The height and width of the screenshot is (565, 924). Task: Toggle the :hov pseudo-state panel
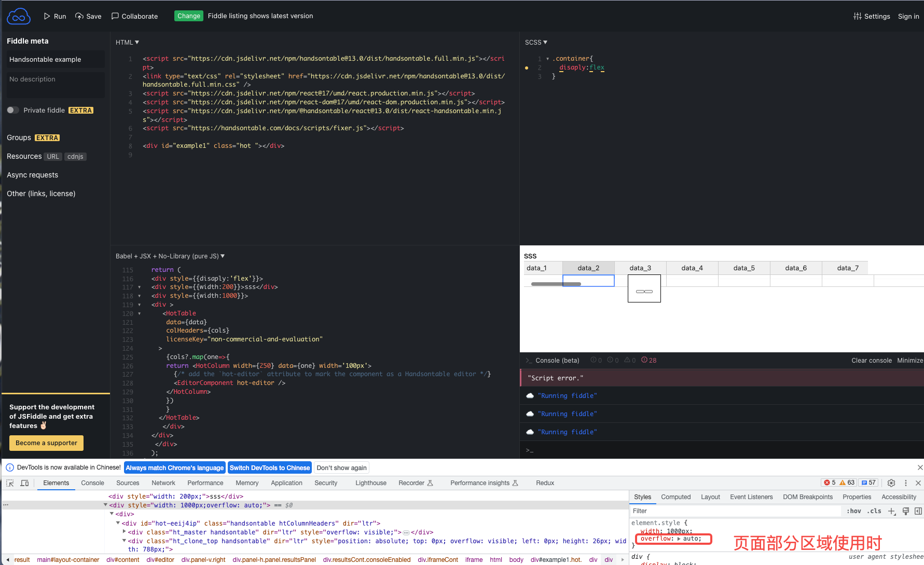(x=853, y=511)
